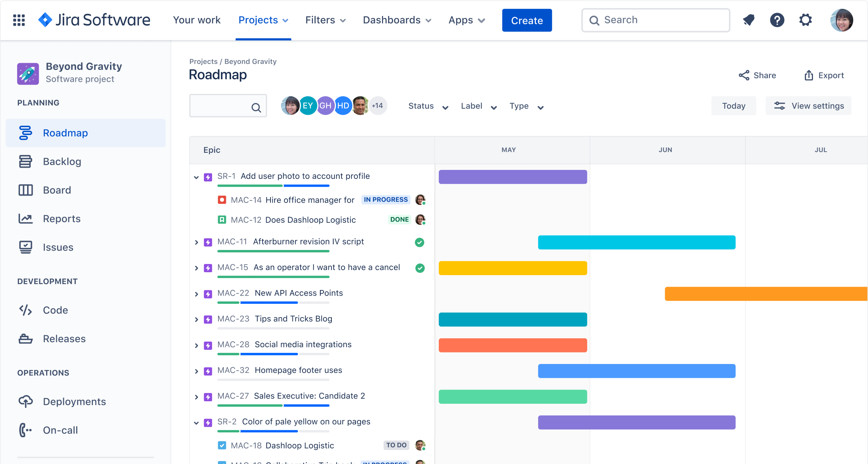This screenshot has height=464, width=868.
Task: Open the Status filter dropdown
Action: 427,106
